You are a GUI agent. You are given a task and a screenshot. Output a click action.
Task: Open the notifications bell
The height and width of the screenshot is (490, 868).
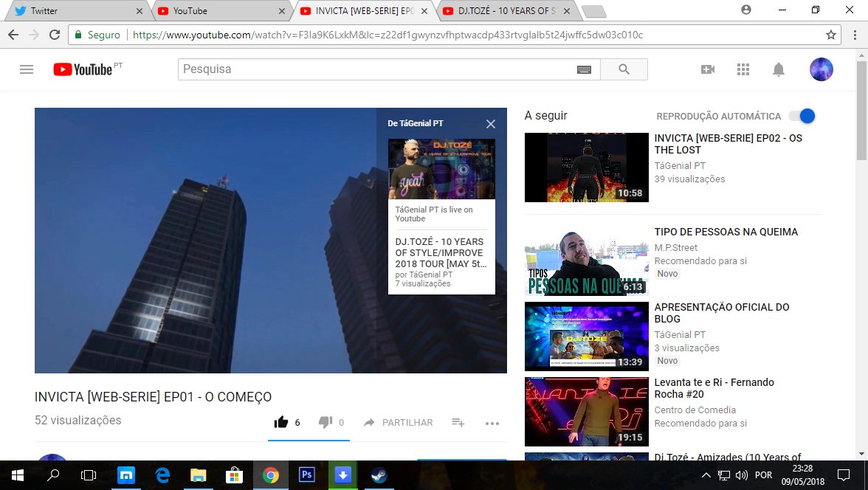pyautogui.click(x=778, y=69)
